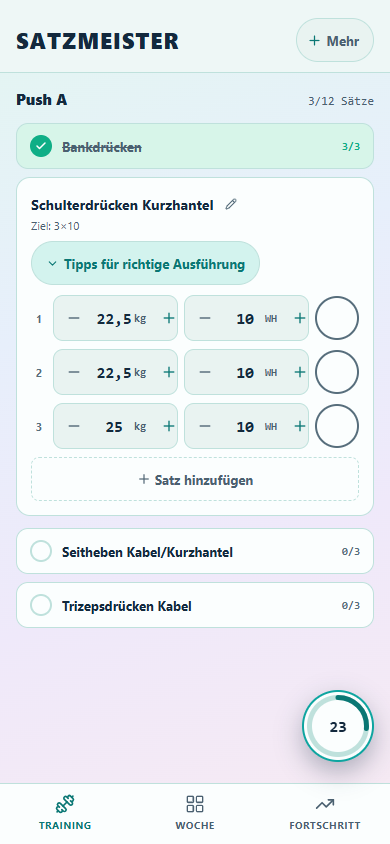Expand the Seitheben Kabel/Kurzhantel exercise
The height and width of the screenshot is (844, 390).
195,551
